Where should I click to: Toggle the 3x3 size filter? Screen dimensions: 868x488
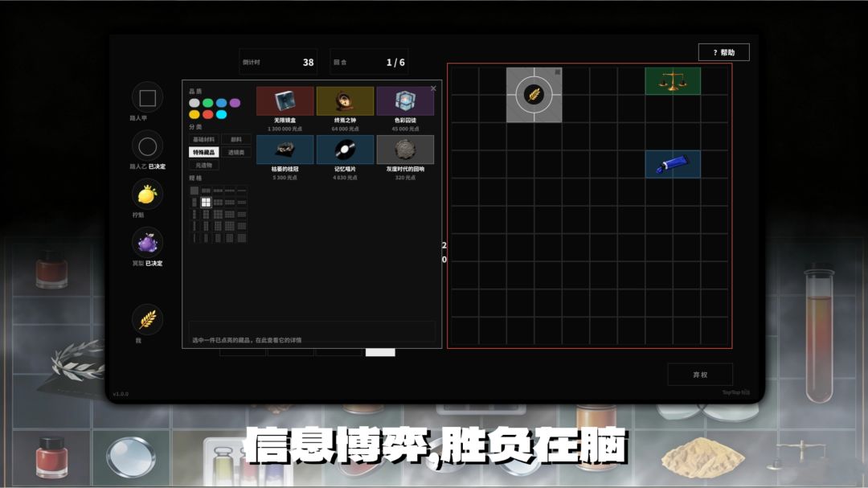tap(218, 214)
